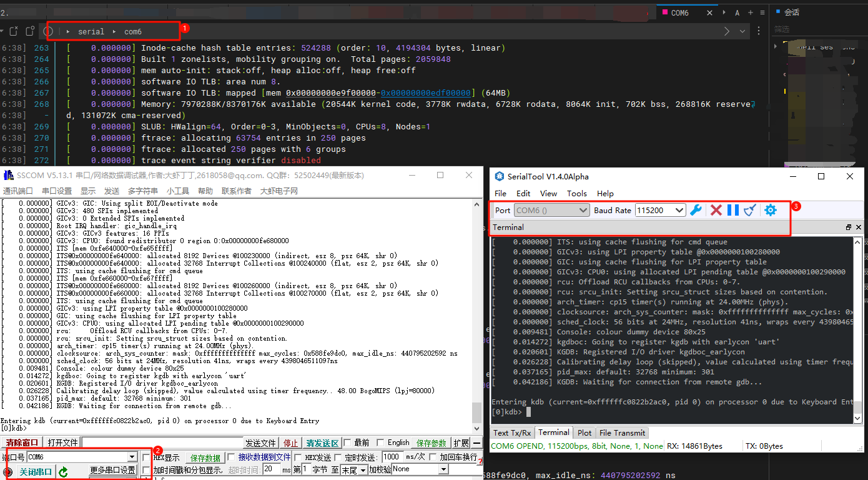
Task: Float the Terminal dock panel in SerialTool
Action: tap(849, 227)
